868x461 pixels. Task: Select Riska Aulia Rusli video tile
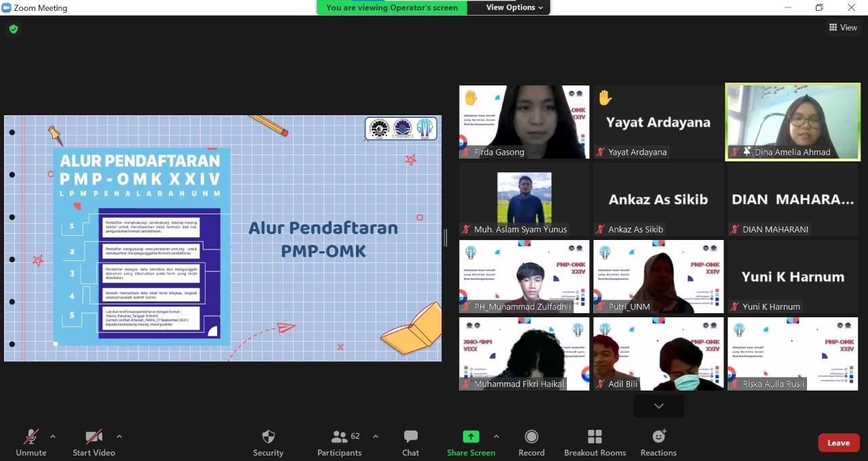click(793, 354)
